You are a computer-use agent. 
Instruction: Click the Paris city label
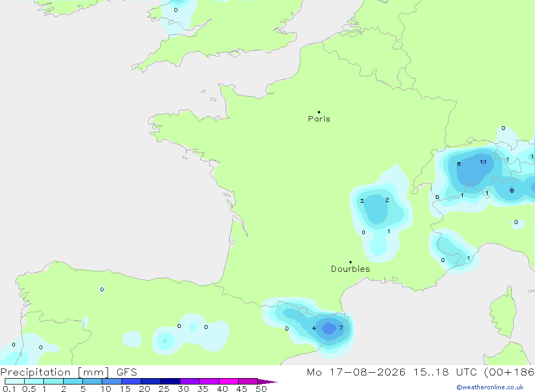click(x=319, y=119)
